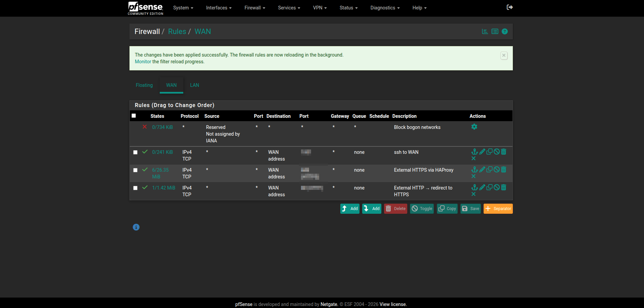Edit the External HTTPS via HAProxy rule
644x308 pixels.
[482, 170]
